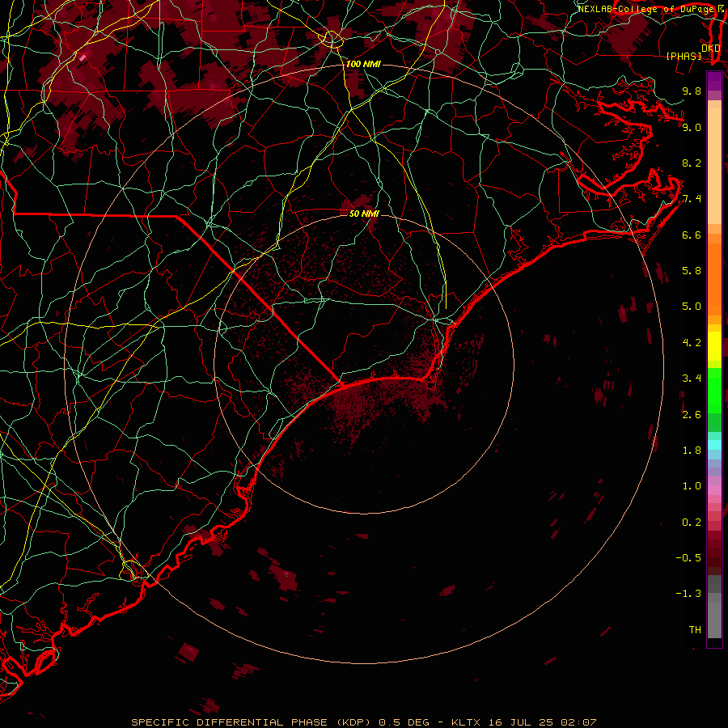The height and width of the screenshot is (728, 728).
Task: Click the 4.2 value on the color scale
Action: tap(692, 343)
